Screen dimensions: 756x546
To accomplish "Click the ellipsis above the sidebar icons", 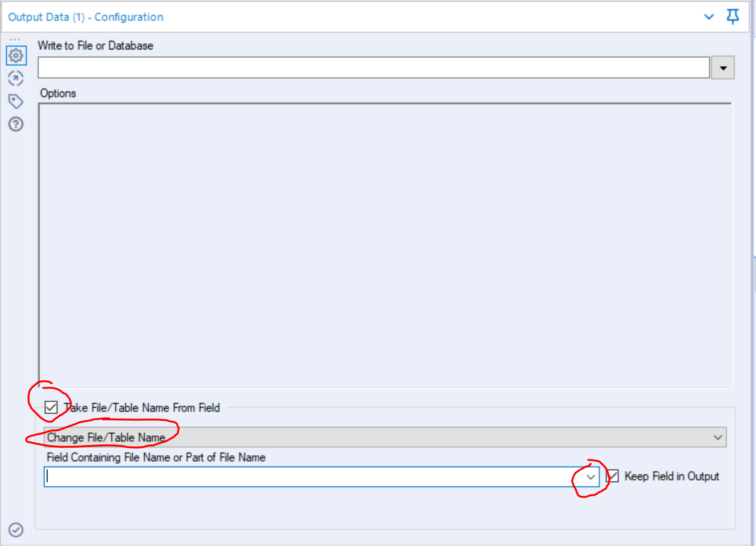I will [16, 39].
